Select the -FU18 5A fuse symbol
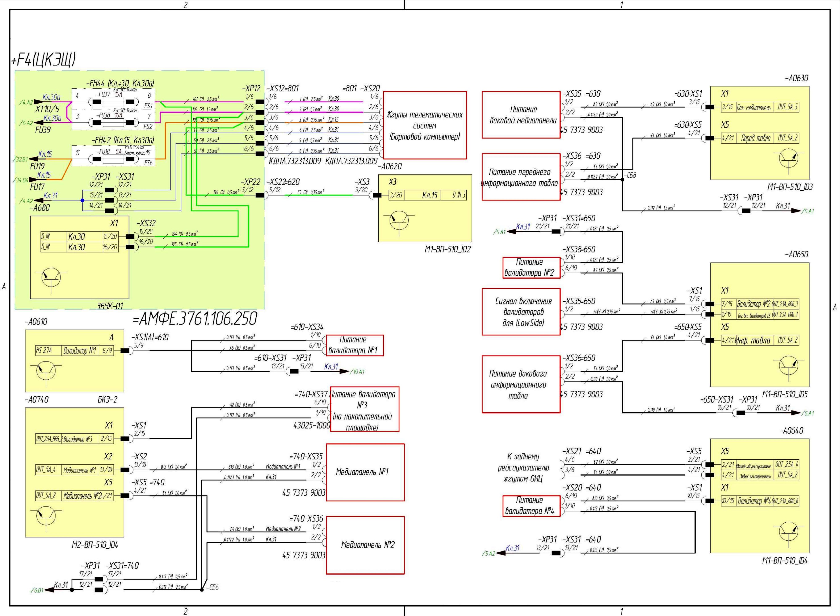The width and height of the screenshot is (840, 616). point(113,159)
